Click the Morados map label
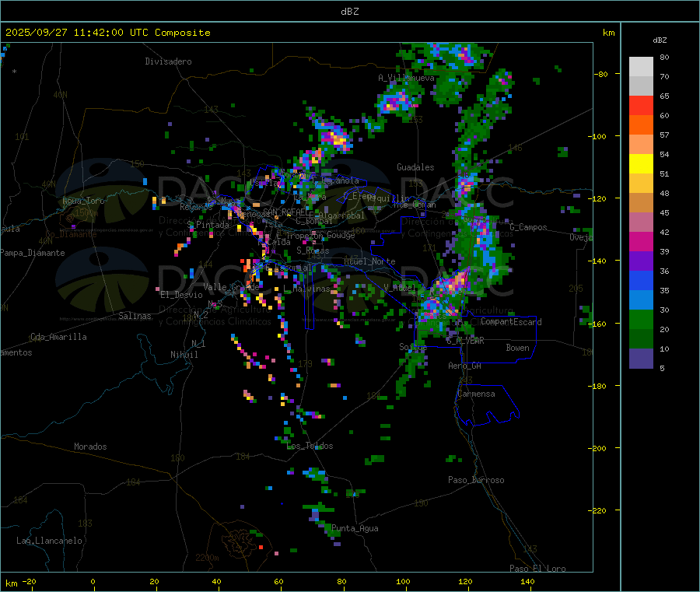The width and height of the screenshot is (700, 592). coord(91,447)
